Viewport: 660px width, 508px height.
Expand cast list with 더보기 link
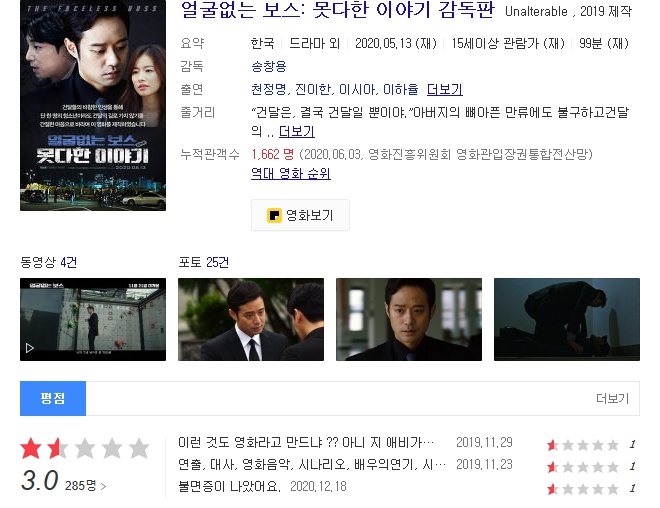point(444,89)
